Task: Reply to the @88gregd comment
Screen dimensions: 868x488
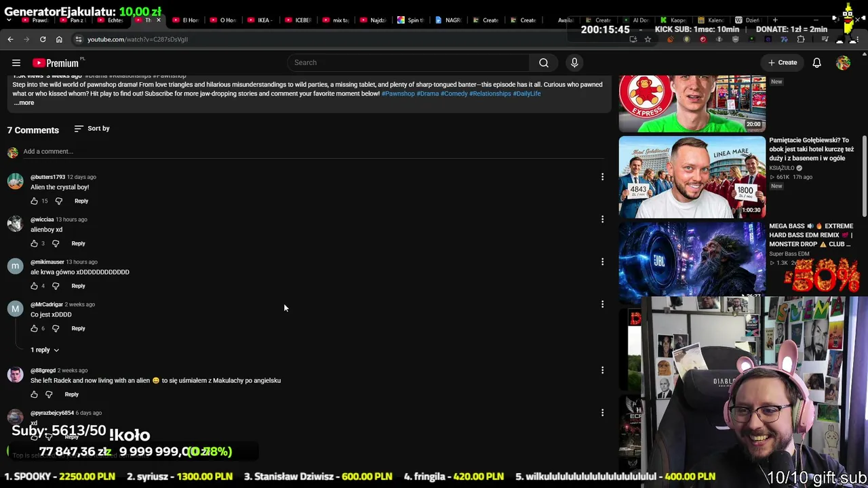Action: click(71, 394)
